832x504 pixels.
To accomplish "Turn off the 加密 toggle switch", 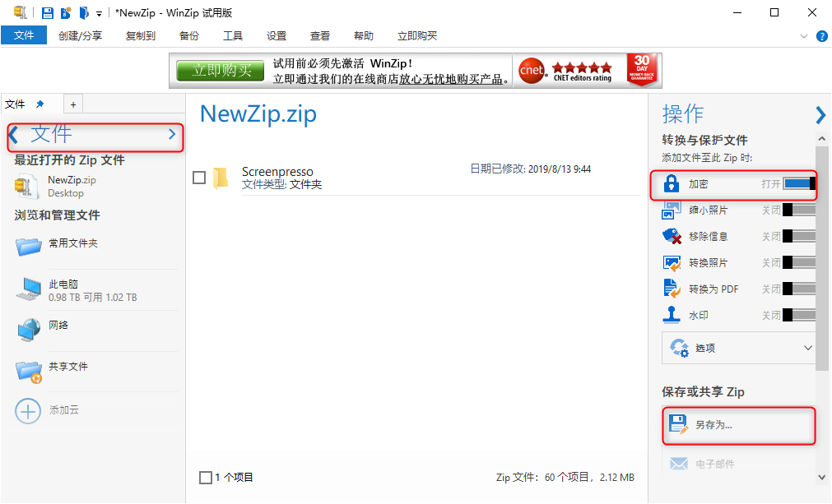I will (x=800, y=183).
